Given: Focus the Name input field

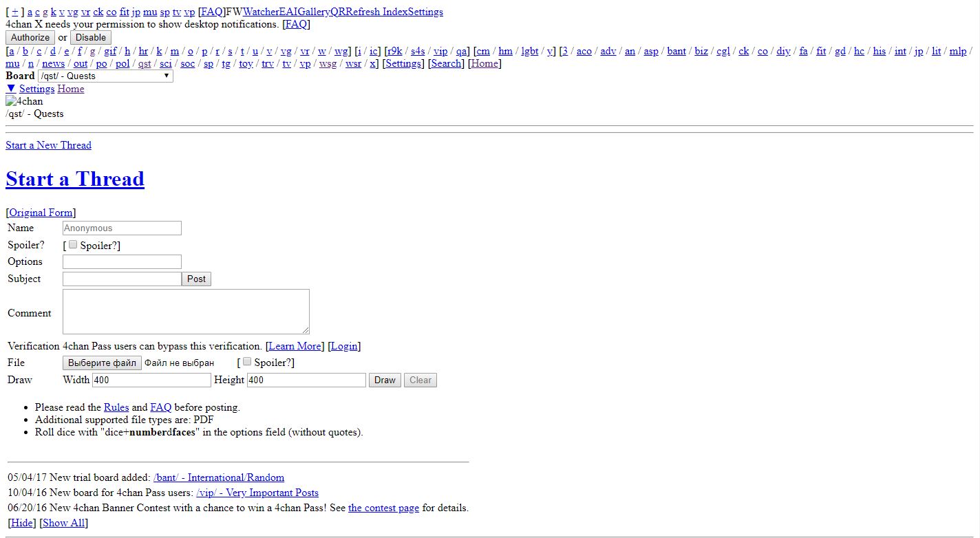Looking at the screenshot, I should coord(122,228).
